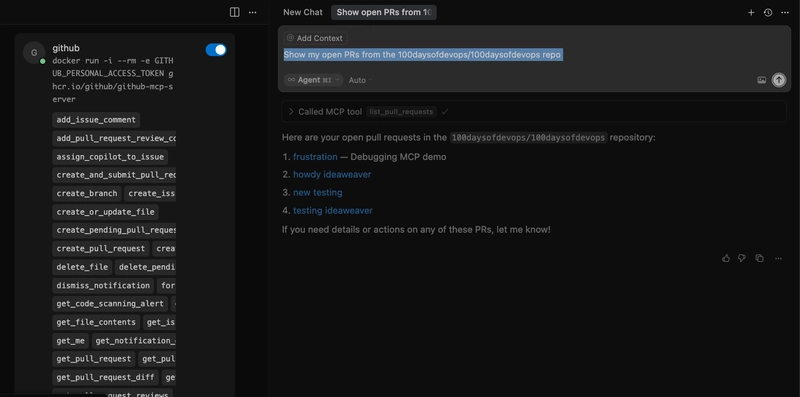
Task: Click the docker run command text
Action: coord(113,80)
